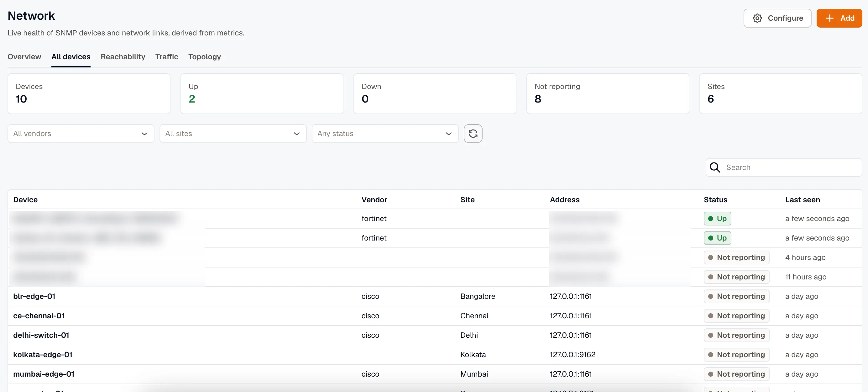Screen dimensions: 868x392
Task: Click Not reporting badge for ce-chennai-01
Action: click(x=736, y=316)
